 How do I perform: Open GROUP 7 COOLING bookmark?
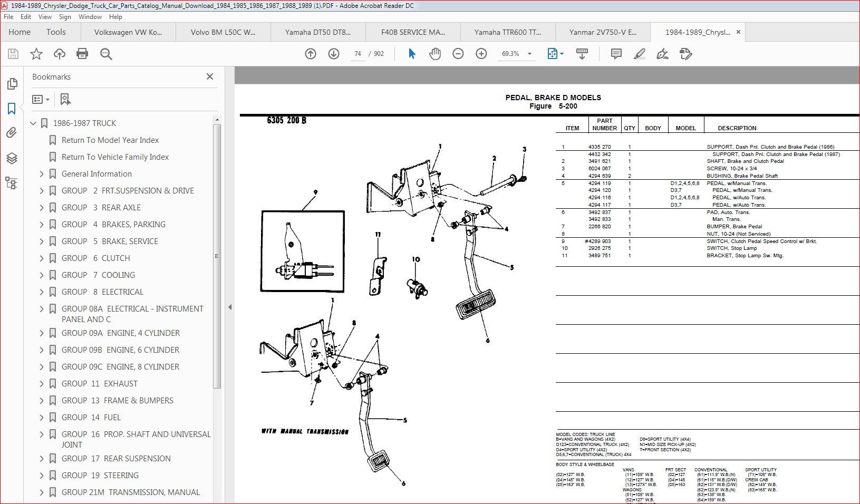tap(98, 275)
